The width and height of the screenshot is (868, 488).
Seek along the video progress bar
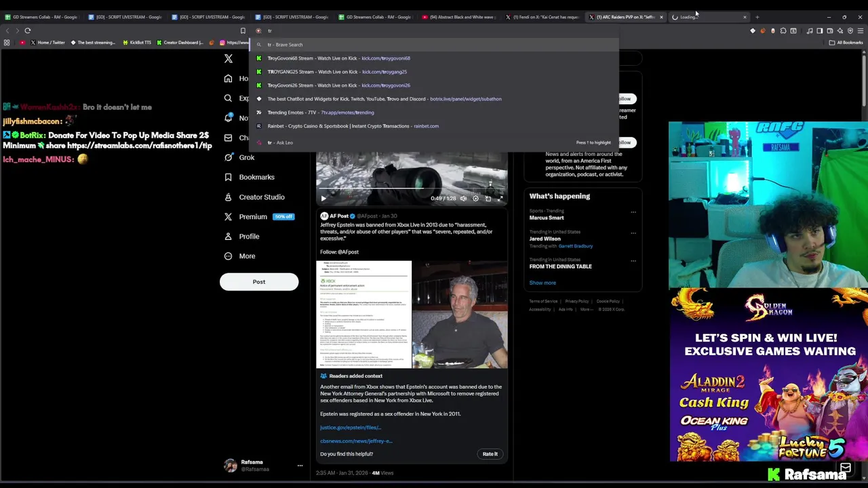coord(412,189)
